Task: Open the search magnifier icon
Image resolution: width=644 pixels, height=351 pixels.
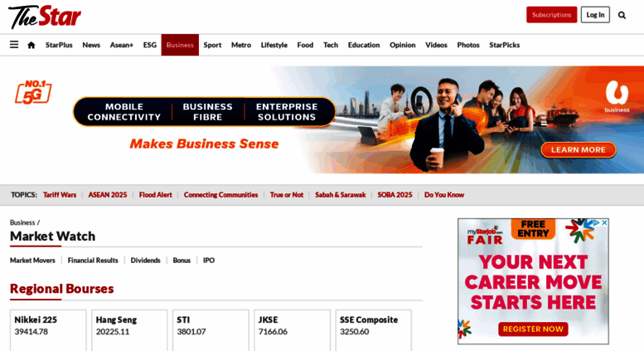Action: (622, 15)
